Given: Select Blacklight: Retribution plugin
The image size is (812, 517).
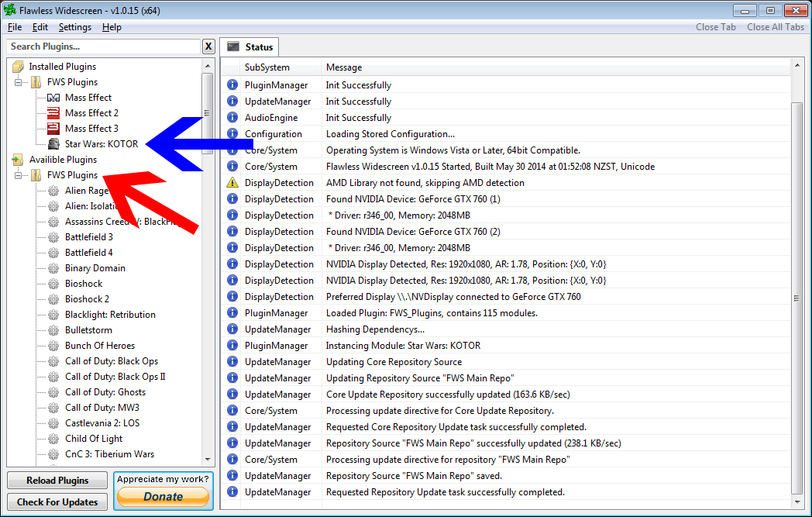Looking at the screenshot, I should coord(110,315).
